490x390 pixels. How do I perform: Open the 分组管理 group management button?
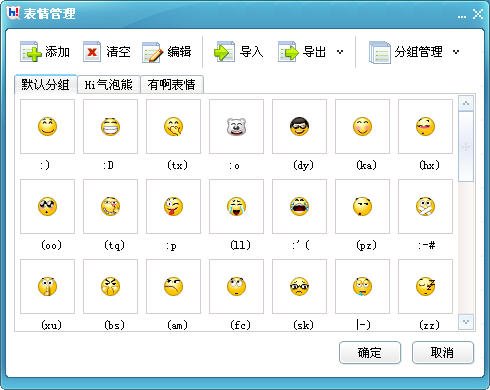pos(406,52)
